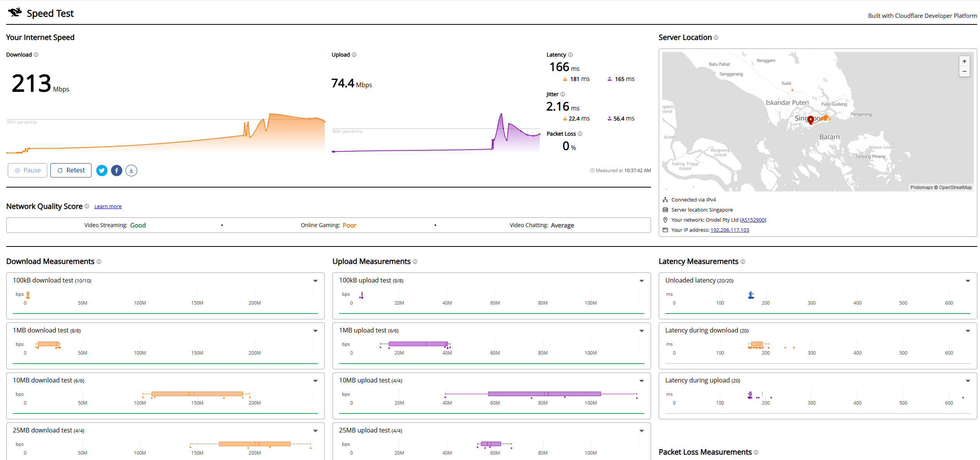Image resolution: width=980 pixels, height=460 pixels.
Task: Open the Network Quality Score info icon
Action: 87,206
